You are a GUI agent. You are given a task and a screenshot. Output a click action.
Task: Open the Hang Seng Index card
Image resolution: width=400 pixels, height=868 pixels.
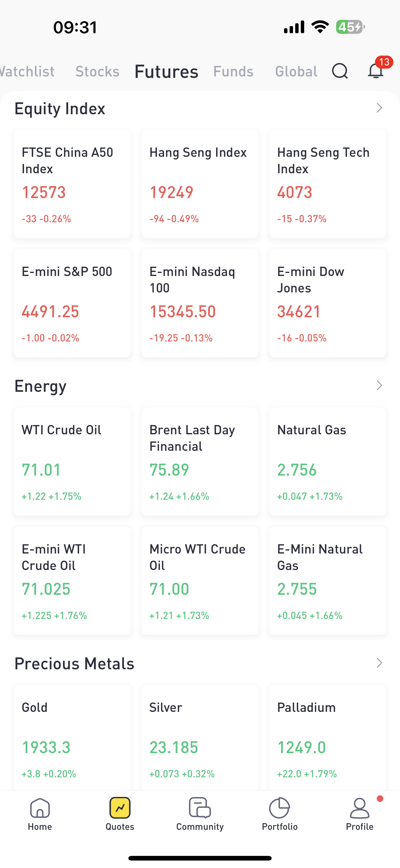200,184
